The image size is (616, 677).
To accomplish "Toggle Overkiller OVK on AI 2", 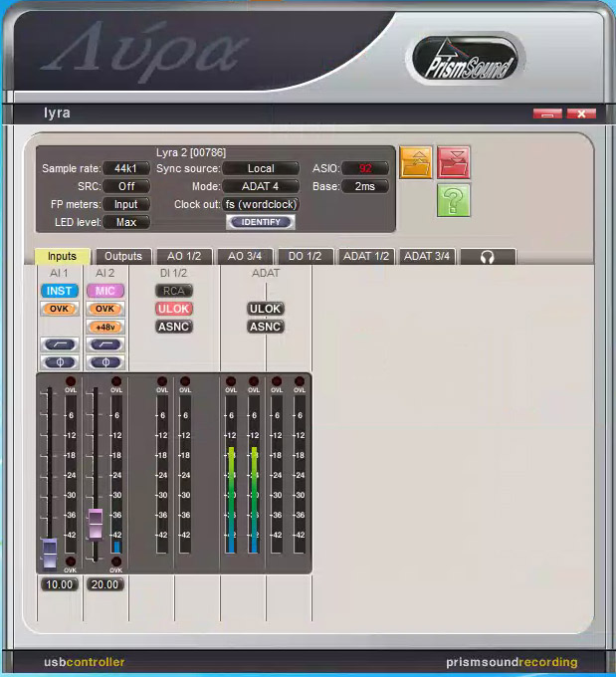I will [x=105, y=309].
